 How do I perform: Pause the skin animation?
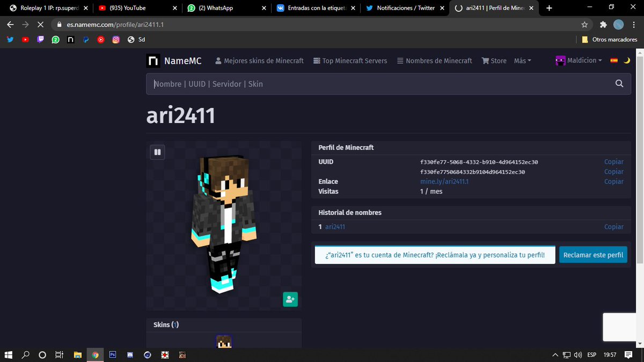(157, 152)
